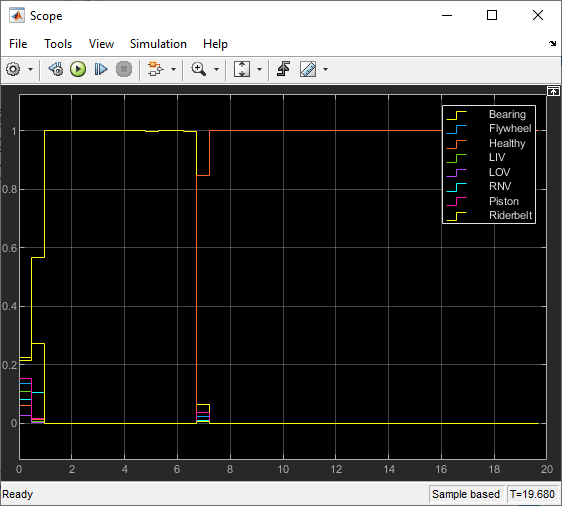Toggle Healthy signal in the legend
The height and width of the screenshot is (506, 562).
507,143
